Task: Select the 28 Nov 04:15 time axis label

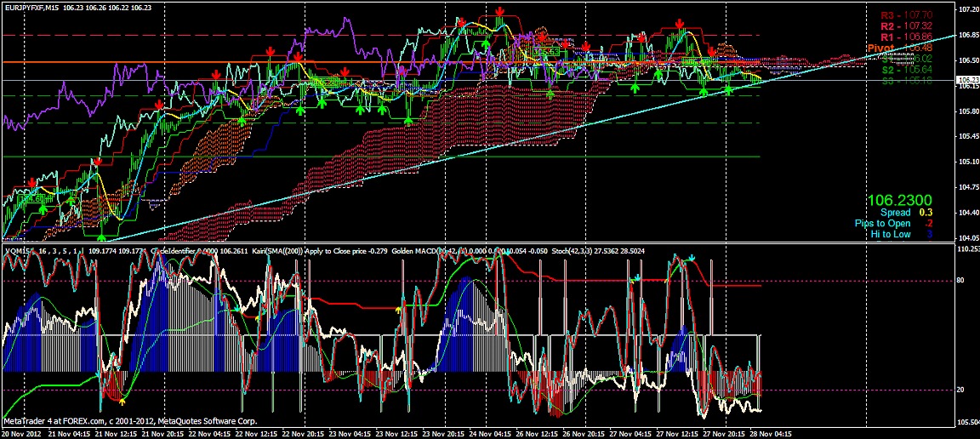Action: [x=769, y=433]
